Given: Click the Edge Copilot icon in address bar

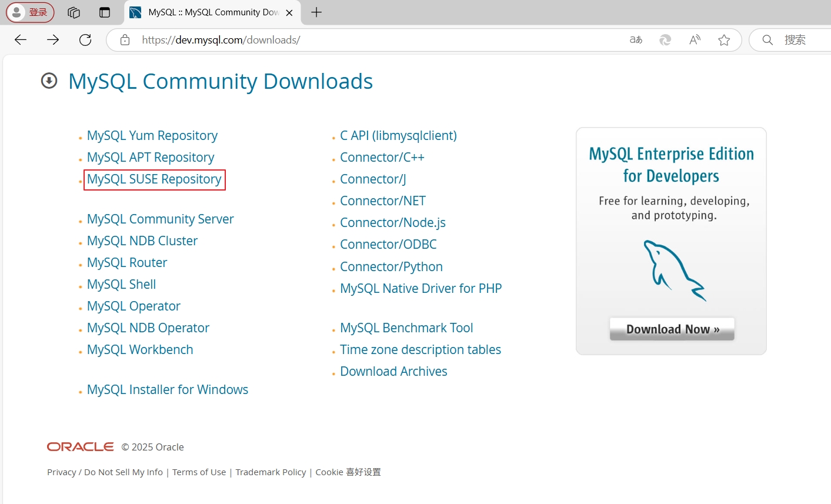Looking at the screenshot, I should [665, 40].
